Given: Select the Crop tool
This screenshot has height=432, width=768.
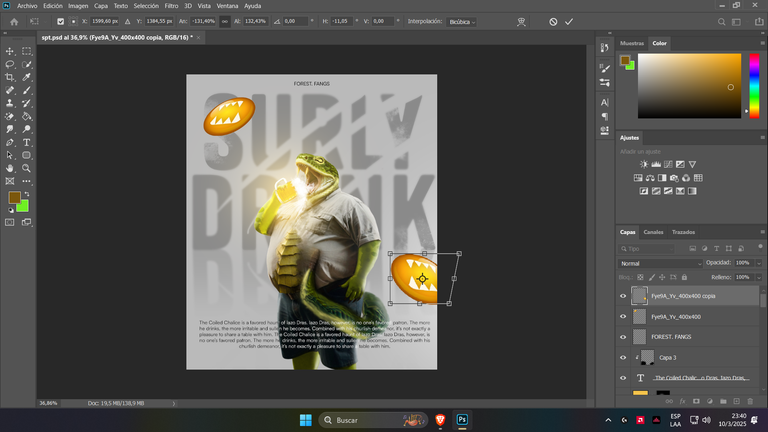Looking at the screenshot, I should tap(10, 77).
